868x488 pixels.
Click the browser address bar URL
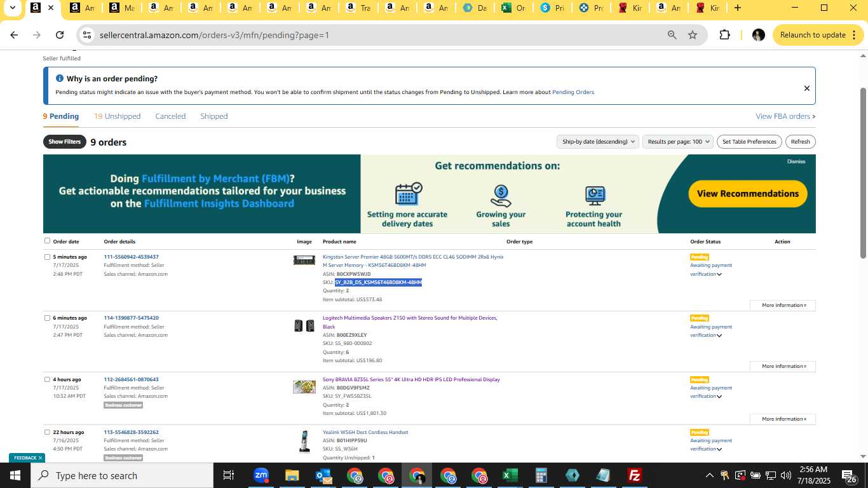(214, 35)
